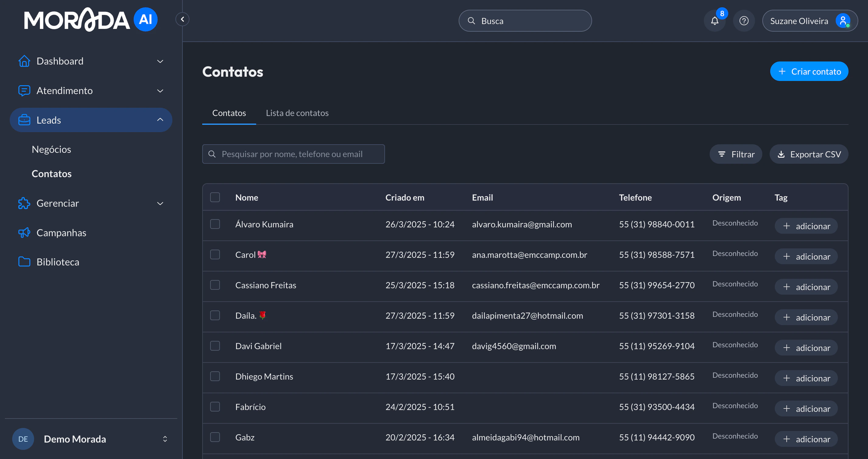This screenshot has height=459, width=868.
Task: Open Negócios in the Leads submenu
Action: 51,149
